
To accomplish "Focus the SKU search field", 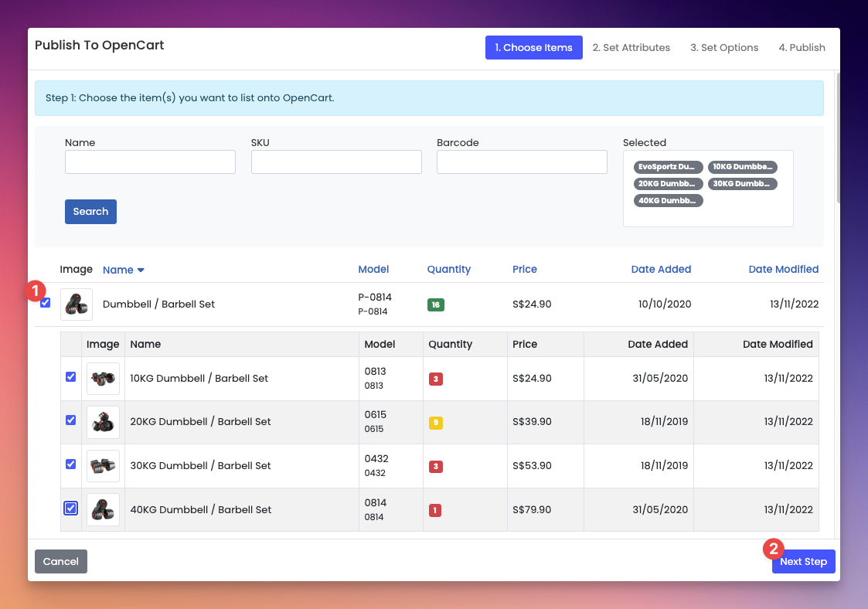I will pyautogui.click(x=336, y=162).
